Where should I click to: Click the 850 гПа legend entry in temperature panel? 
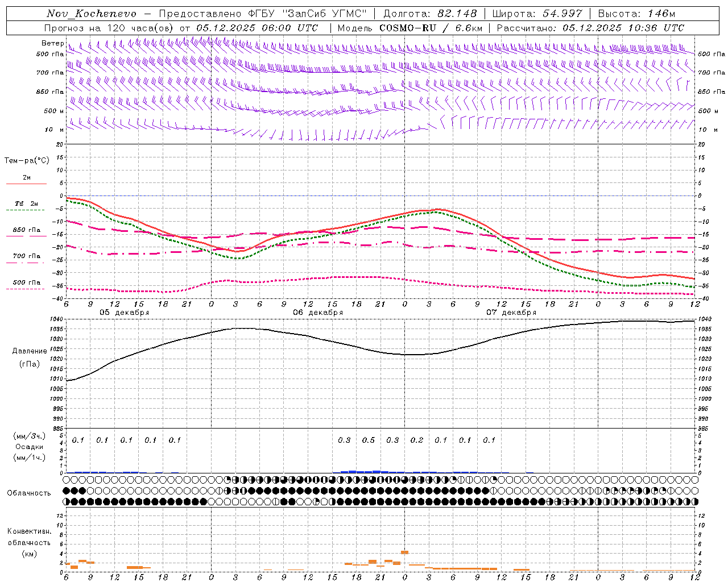[x=27, y=230]
